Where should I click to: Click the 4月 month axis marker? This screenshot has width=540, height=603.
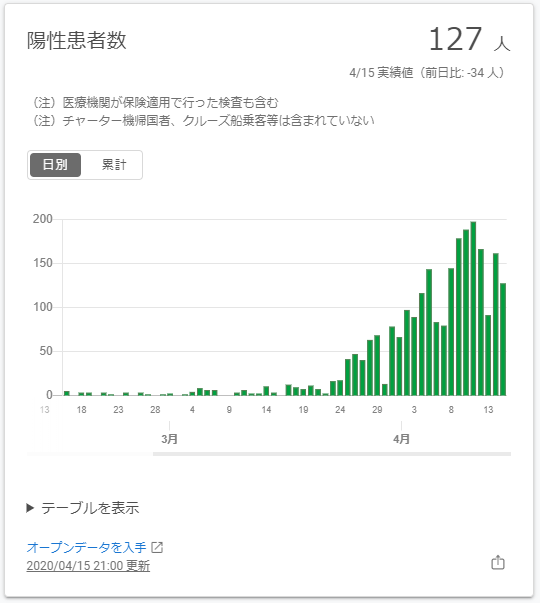(x=401, y=439)
